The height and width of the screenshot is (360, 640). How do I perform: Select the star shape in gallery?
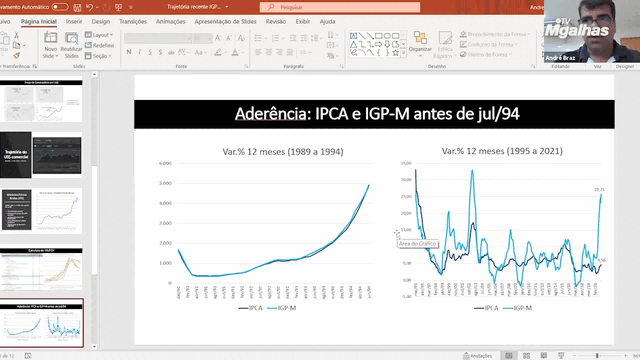(396, 53)
